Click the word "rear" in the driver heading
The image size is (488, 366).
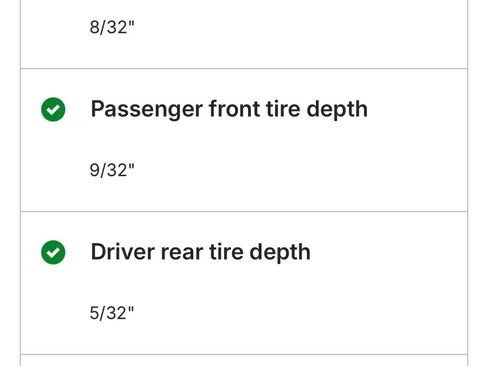tap(182, 253)
